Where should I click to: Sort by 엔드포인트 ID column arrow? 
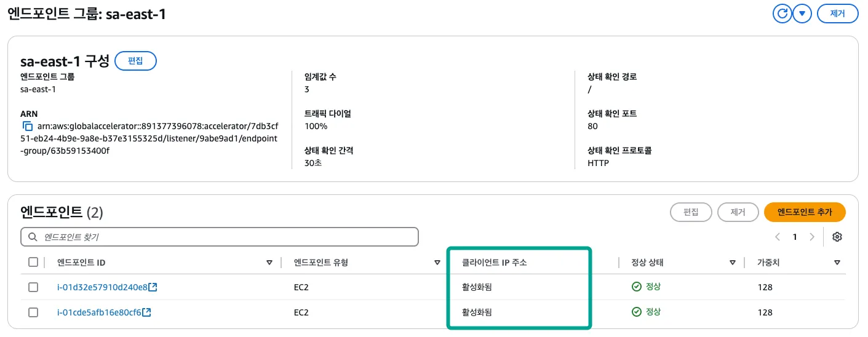269,263
